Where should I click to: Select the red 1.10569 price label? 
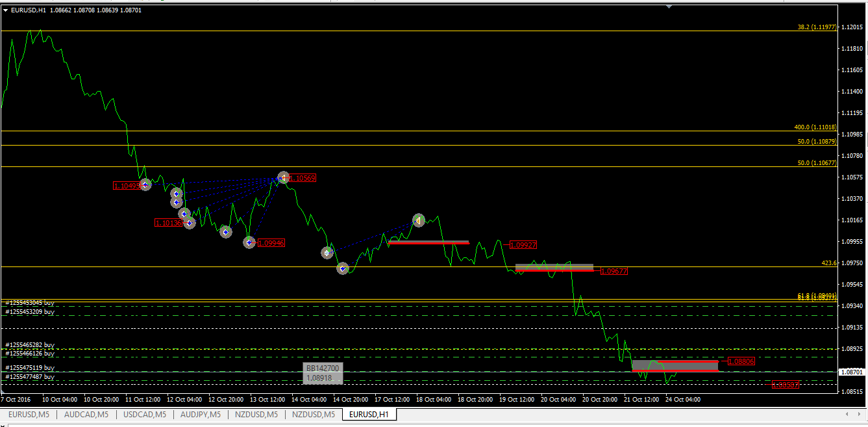point(303,178)
